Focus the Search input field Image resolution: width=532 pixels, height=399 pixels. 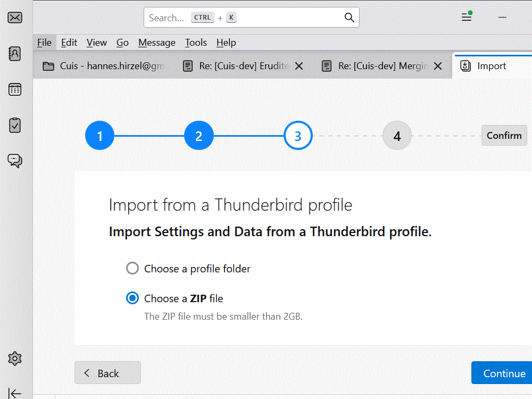252,18
